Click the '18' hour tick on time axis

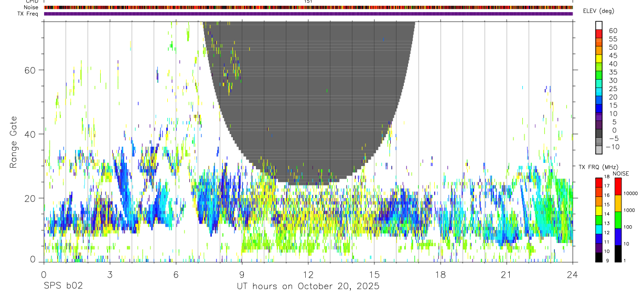click(x=440, y=274)
